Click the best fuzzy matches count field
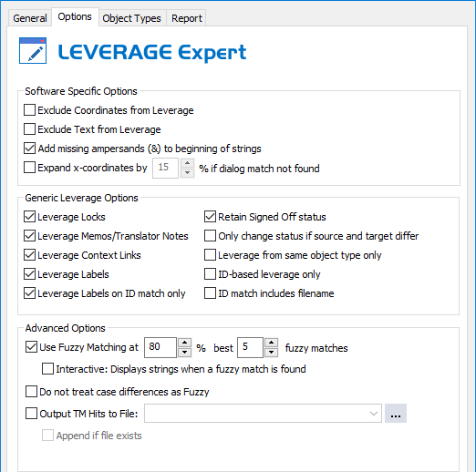The image size is (476, 472). point(250,347)
